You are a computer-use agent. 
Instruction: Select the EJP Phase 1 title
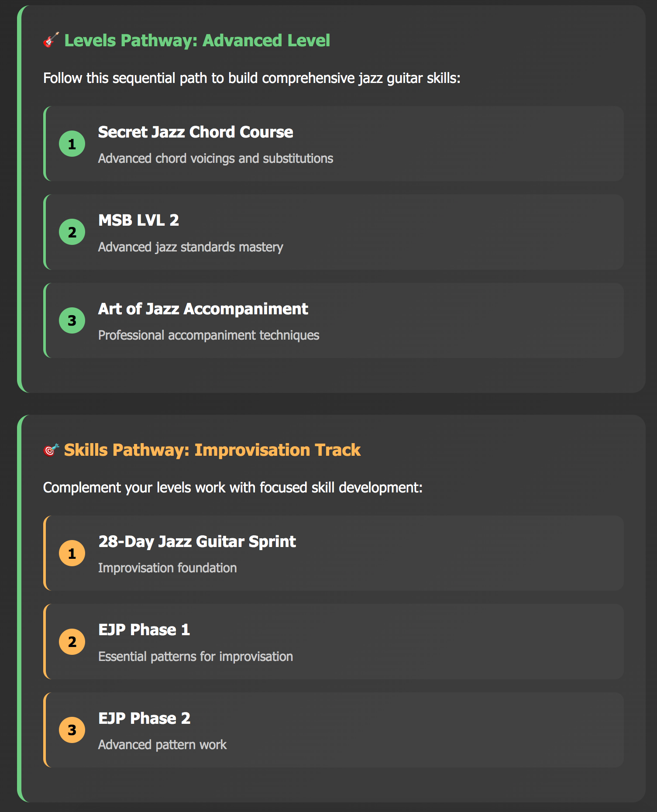coord(144,630)
